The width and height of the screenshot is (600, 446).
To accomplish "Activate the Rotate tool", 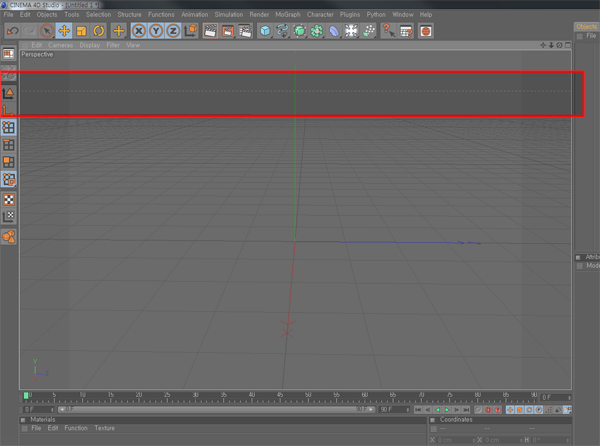I will tap(99, 31).
